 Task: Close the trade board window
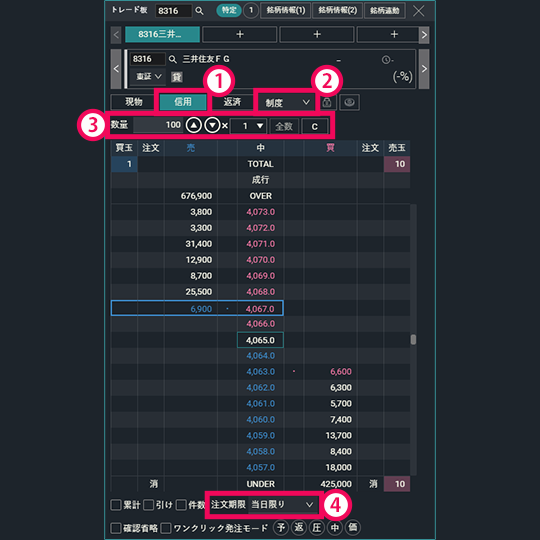coord(418,11)
